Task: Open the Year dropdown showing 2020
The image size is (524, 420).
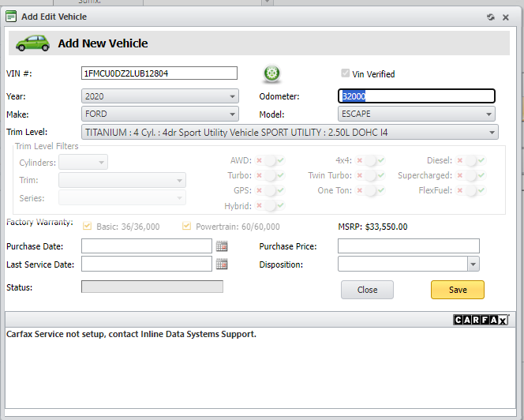Action: [x=160, y=96]
